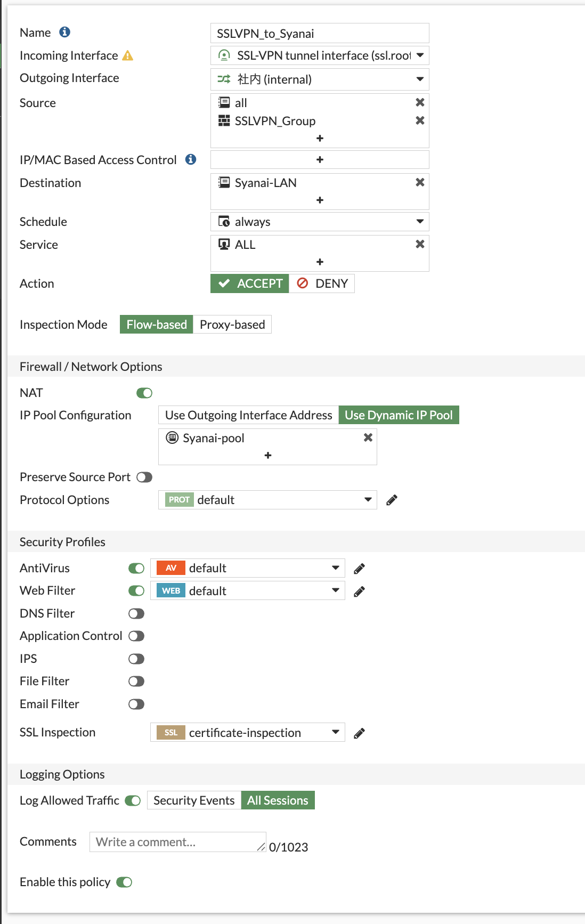Remove Syanai-pool from IP pool list
The image size is (585, 924).
pos(368,437)
